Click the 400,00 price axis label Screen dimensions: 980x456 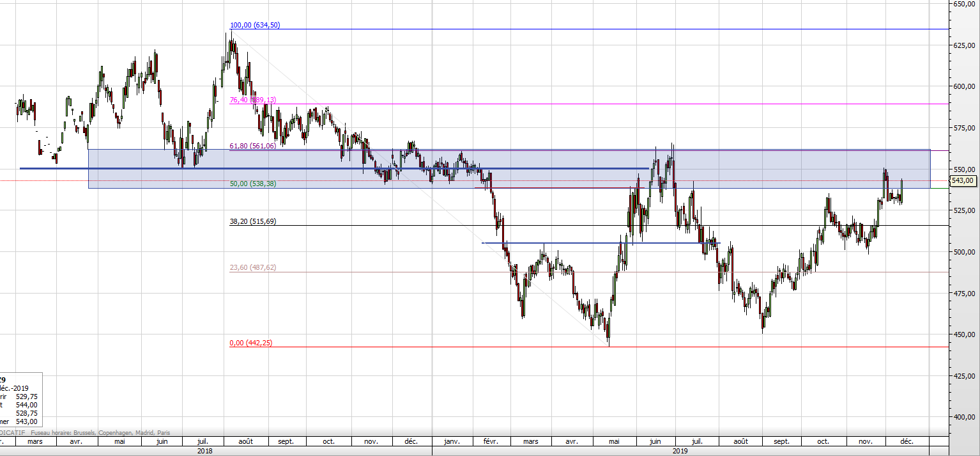[x=963, y=417]
